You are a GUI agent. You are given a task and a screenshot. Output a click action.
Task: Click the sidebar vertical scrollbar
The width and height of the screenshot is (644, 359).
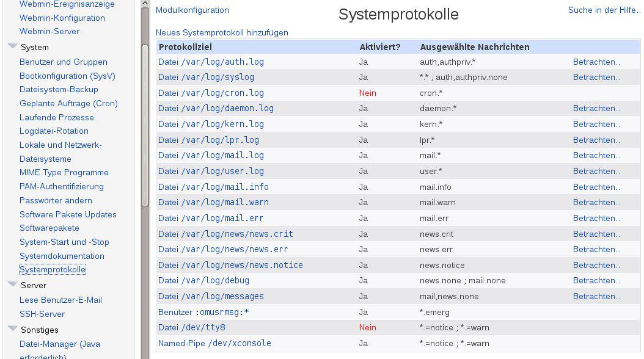click(145, 122)
